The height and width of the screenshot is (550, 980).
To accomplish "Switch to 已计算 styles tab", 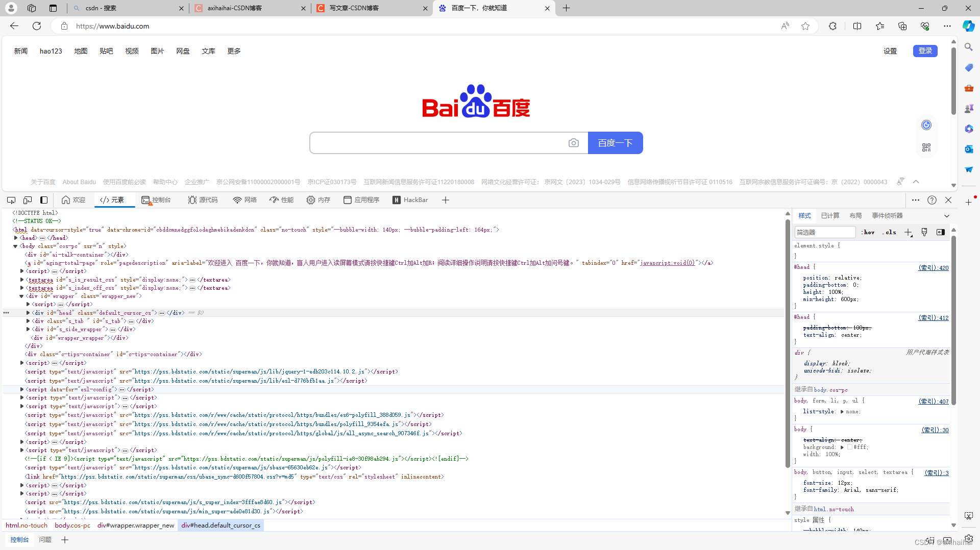I will coord(830,216).
